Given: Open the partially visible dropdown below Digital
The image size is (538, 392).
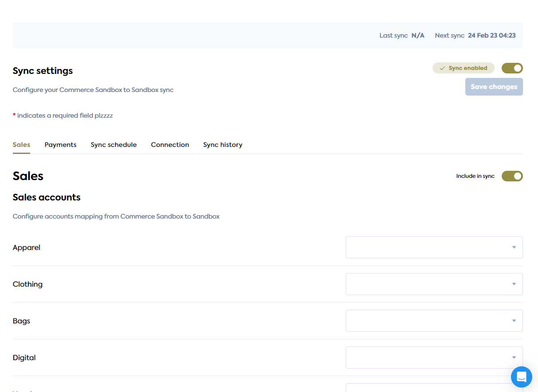Looking at the screenshot, I should click(433, 388).
